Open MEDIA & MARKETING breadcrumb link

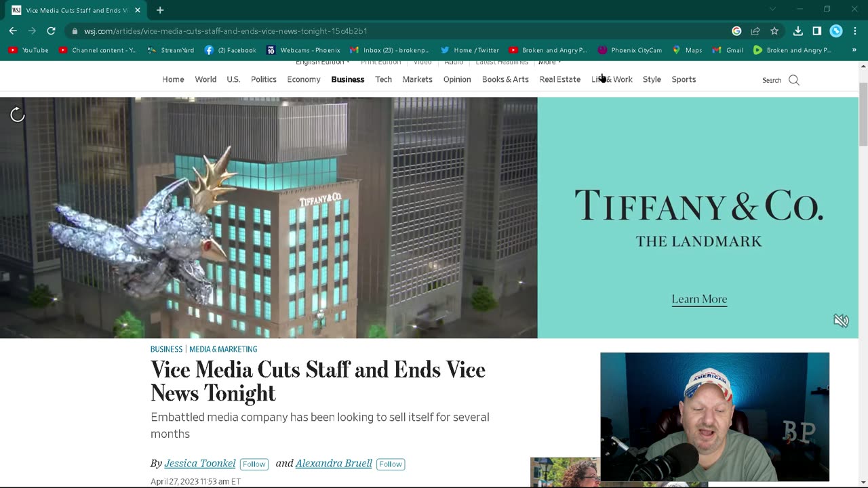click(223, 349)
